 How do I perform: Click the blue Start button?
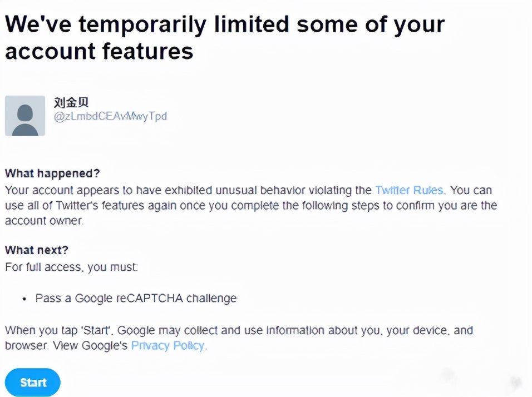33,382
